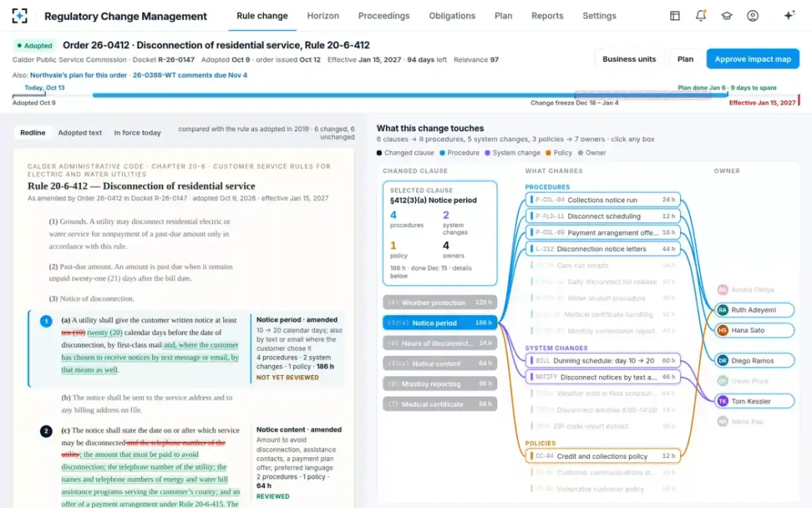Click the Today, Oct 13 timeline marker
Image resolution: width=812 pixels, height=508 pixels.
(x=45, y=88)
